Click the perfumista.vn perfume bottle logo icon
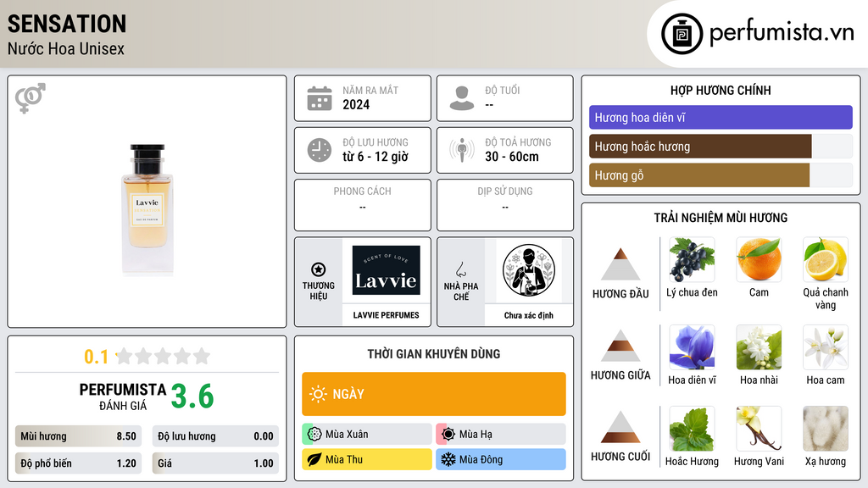The width and height of the screenshot is (868, 488). point(682,34)
